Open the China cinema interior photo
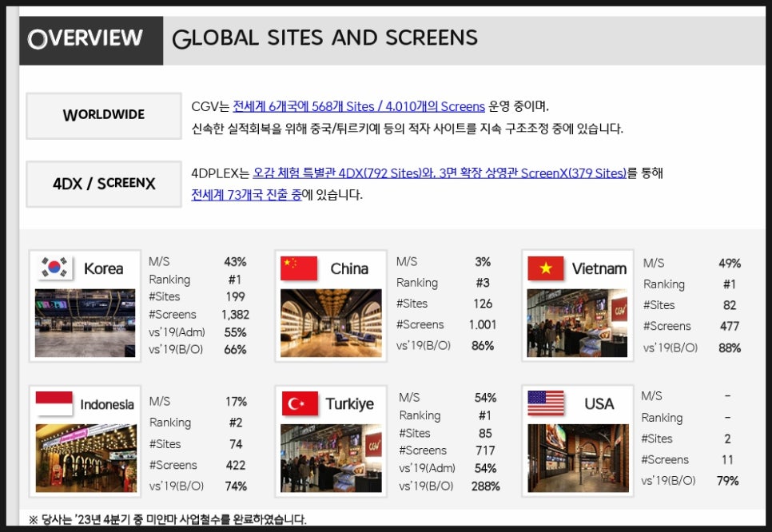This screenshot has width=772, height=532. (x=331, y=323)
